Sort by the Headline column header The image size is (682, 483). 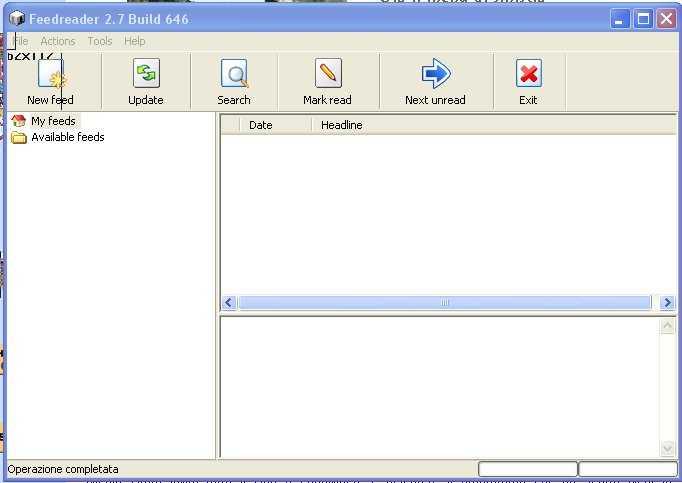[342, 125]
